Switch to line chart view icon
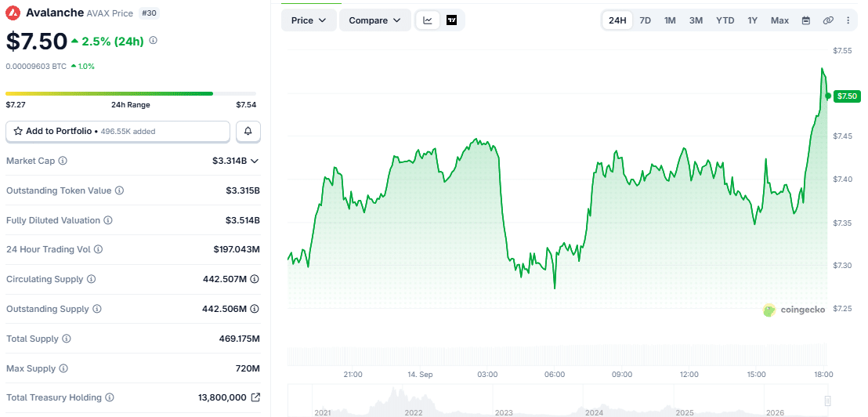The image size is (868, 417). [x=428, y=20]
